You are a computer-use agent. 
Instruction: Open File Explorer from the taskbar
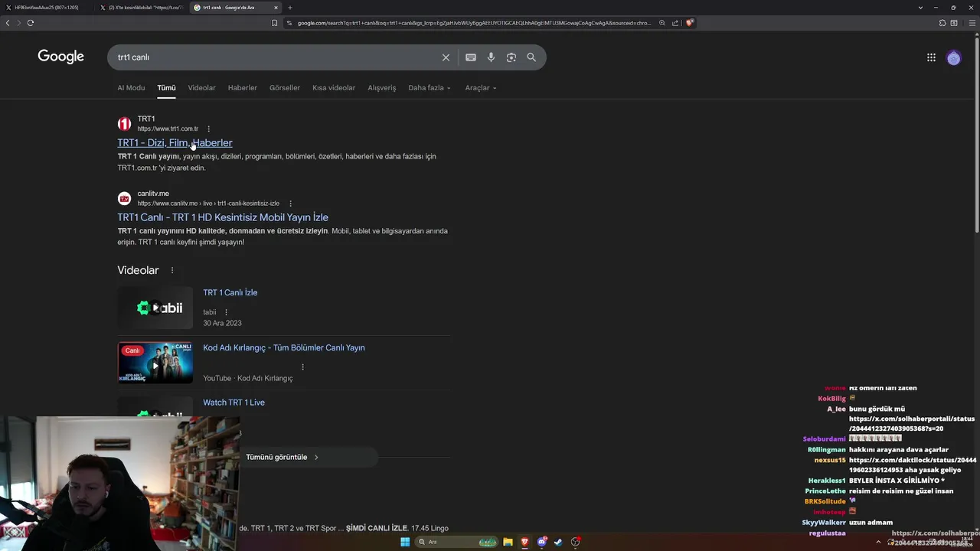508,542
